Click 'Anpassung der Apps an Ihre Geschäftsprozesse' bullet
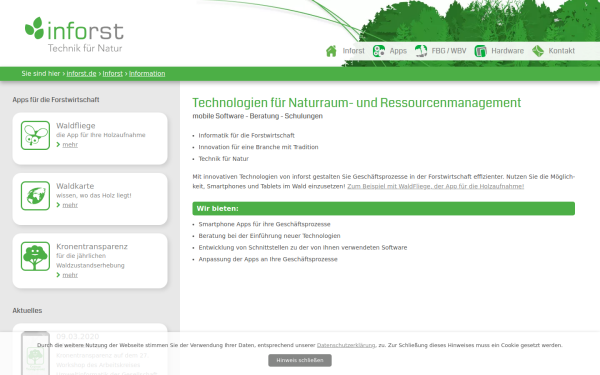Screen dimensions: 600x375 268,259
